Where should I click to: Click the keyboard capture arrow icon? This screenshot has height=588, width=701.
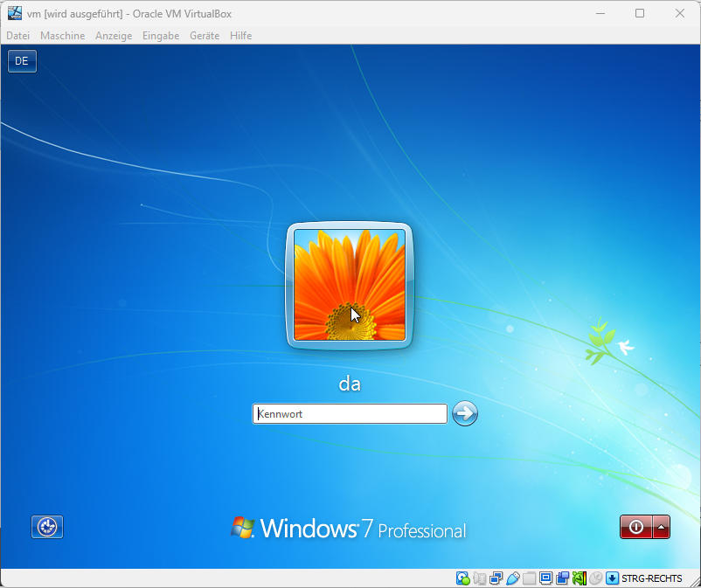click(612, 578)
